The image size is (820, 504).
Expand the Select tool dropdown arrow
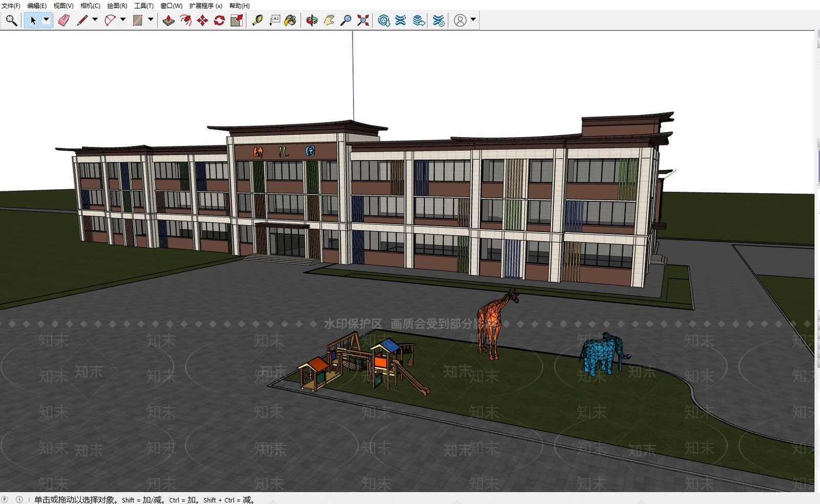point(46,20)
